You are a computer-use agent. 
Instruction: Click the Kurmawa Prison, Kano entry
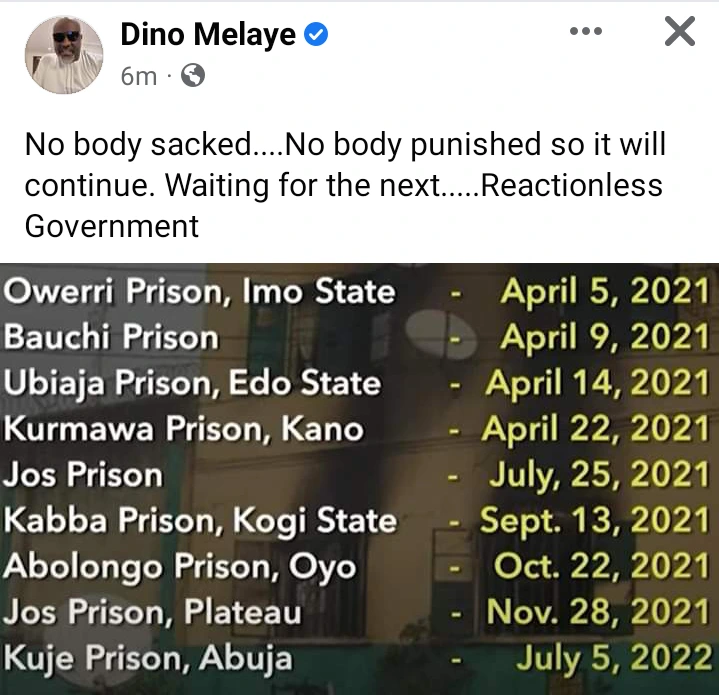tap(184, 430)
